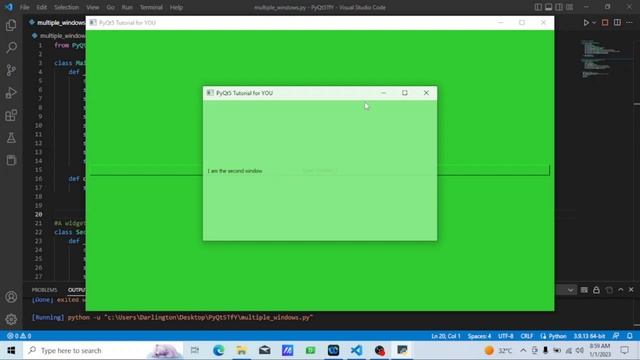Maximize the small PyQt5 Tutorial window
Image resolution: width=640 pixels, height=360 pixels.
(404, 93)
